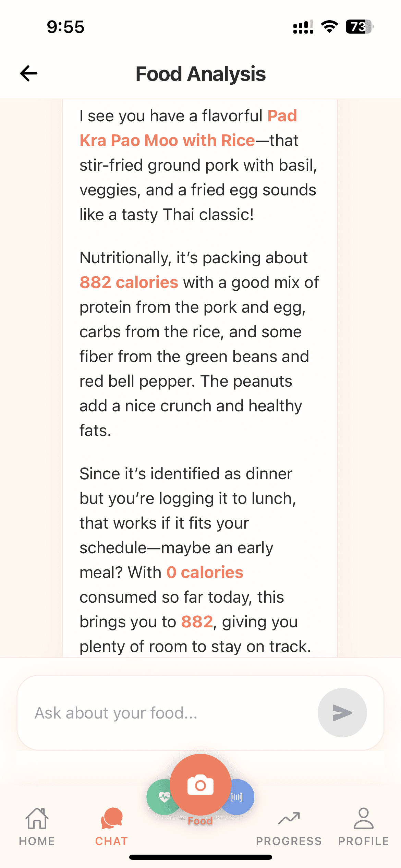Tap the highlighted "0 calories" text

pos(205,572)
